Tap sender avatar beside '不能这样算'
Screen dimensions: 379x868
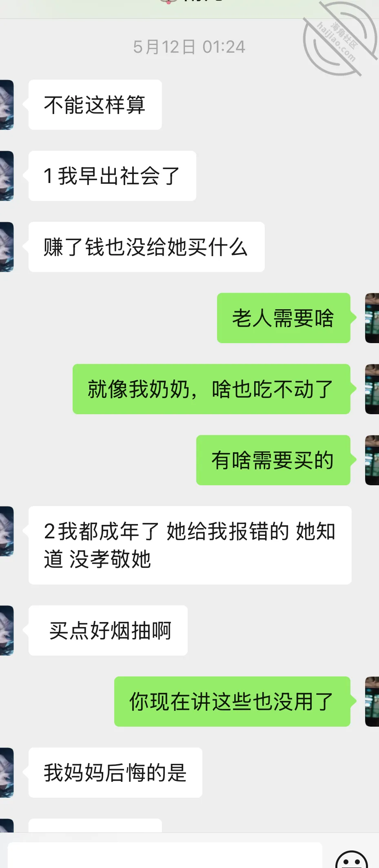[x=7, y=105]
